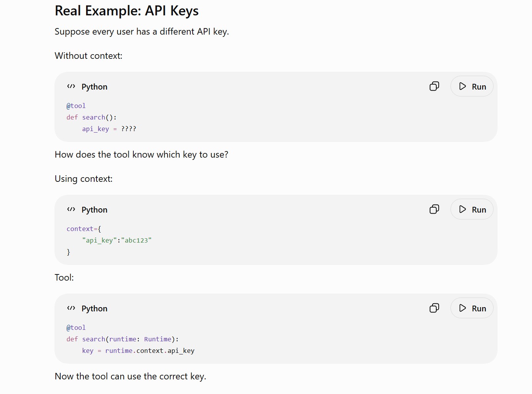Run the 'runtime.context.api_key' code block
Viewport: 532px width, 394px height.
472,308
